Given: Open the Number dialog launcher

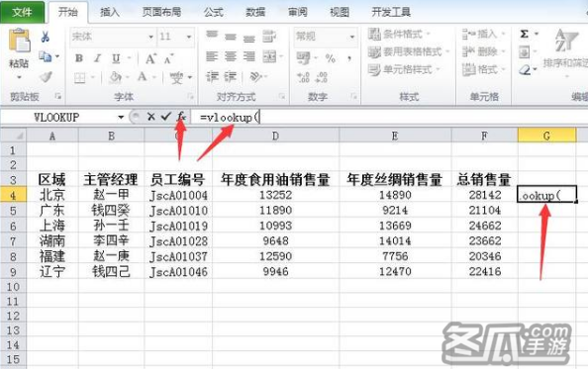Looking at the screenshot, I should click(353, 97).
